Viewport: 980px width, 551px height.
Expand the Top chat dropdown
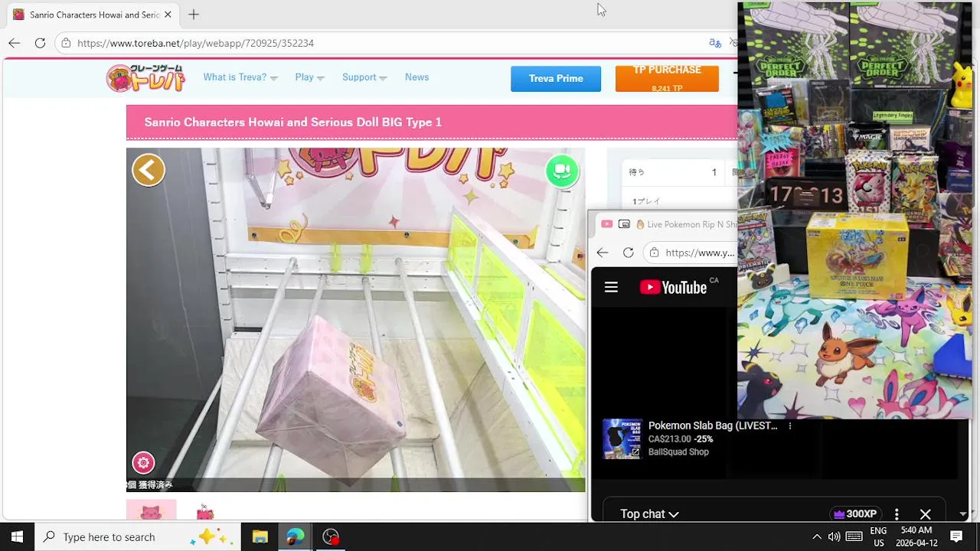[x=649, y=514]
